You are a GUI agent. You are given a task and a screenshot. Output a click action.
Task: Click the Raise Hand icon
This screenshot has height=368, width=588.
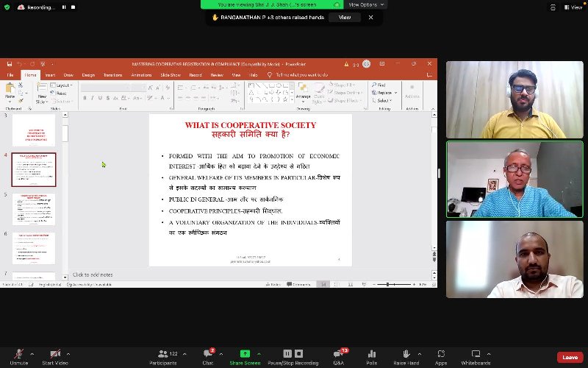click(x=406, y=354)
